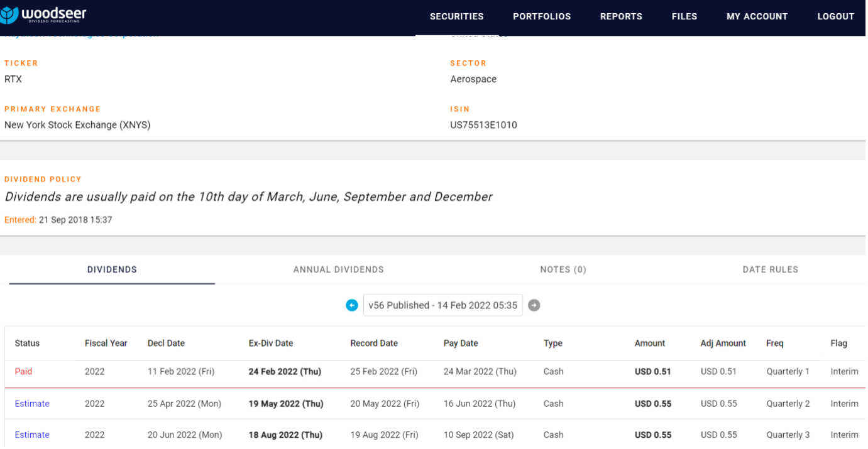This screenshot has height=449, width=868.
Task: Open the NOTES (0) tab
Action: click(x=563, y=270)
